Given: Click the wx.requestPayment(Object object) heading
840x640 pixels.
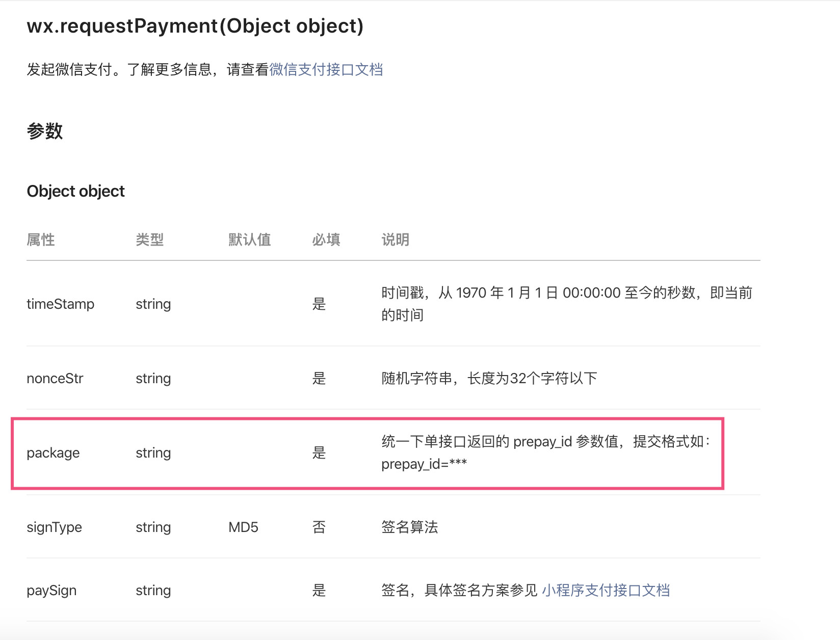Looking at the screenshot, I should (195, 26).
